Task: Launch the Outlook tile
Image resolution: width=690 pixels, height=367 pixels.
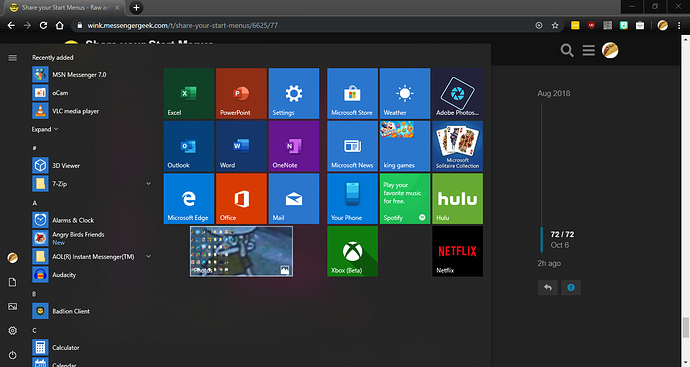Action: point(189,146)
